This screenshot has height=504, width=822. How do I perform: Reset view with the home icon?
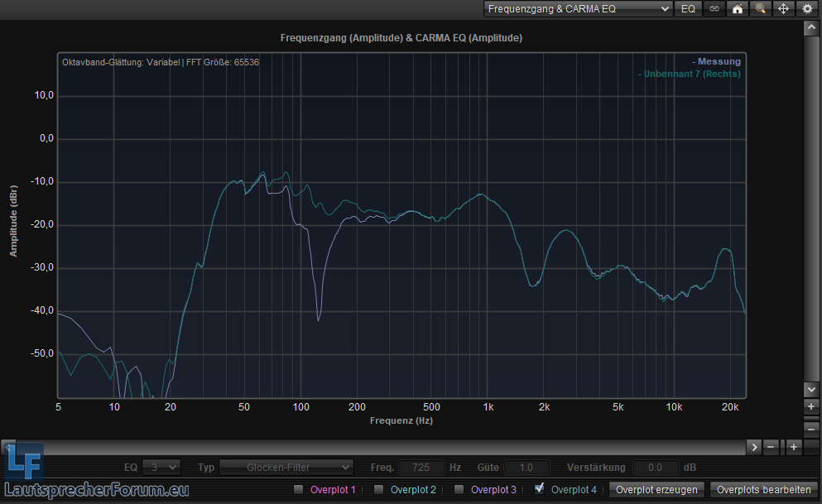coord(737,9)
